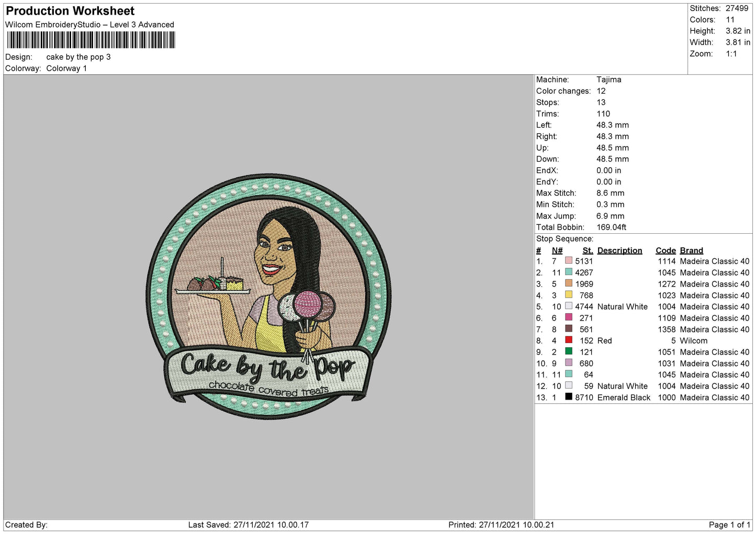Click code '1272' in stop 3
Screen dimensions: 756x534
pos(667,284)
